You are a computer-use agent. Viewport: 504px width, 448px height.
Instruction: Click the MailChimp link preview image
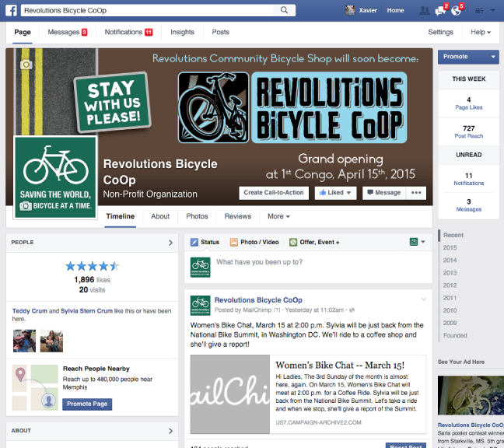(x=229, y=394)
